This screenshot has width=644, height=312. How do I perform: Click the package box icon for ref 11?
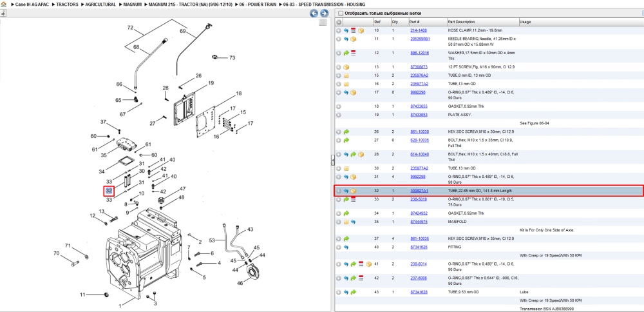[353, 39]
